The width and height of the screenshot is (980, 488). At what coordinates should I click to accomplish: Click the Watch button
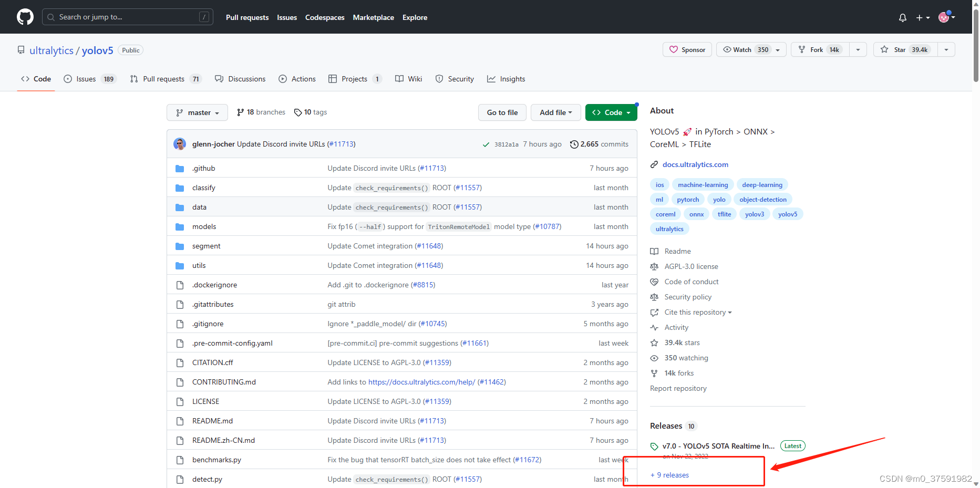click(x=751, y=49)
